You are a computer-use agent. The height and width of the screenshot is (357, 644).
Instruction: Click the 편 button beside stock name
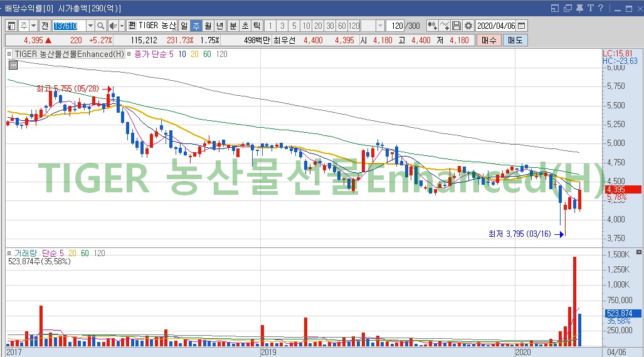coord(132,26)
